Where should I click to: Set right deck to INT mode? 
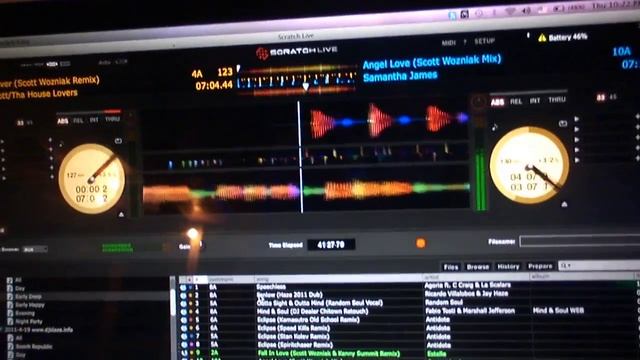[535, 100]
